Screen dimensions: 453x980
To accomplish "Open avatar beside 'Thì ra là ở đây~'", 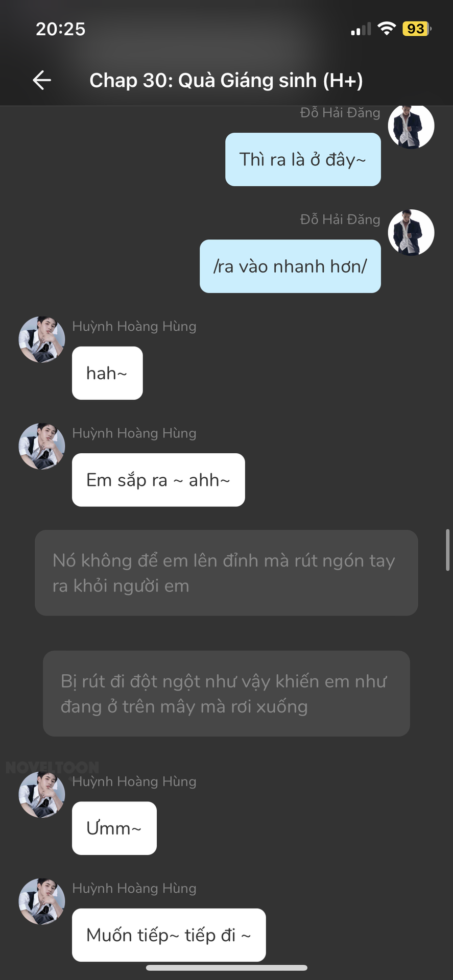I will tap(411, 126).
